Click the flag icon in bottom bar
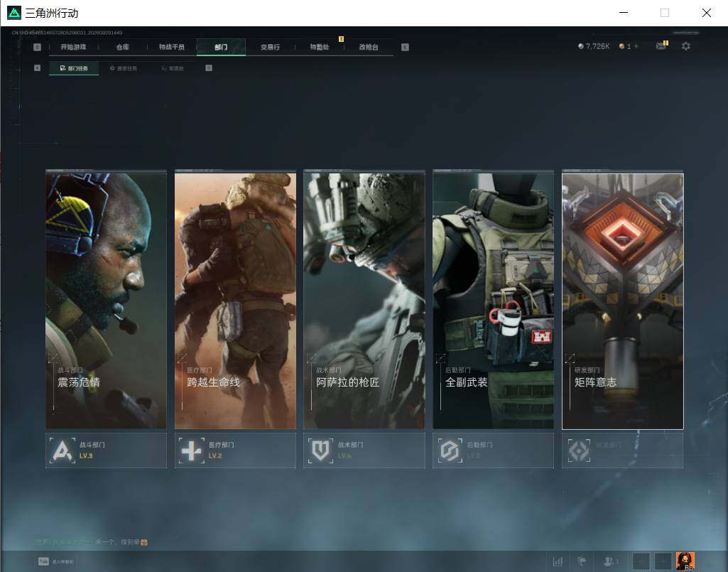This screenshot has height=572, width=728. [x=582, y=561]
